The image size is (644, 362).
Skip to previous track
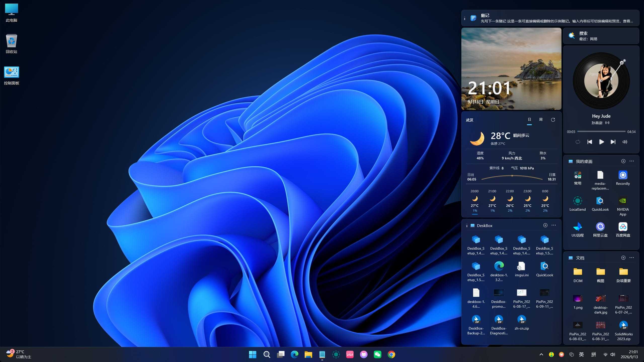coord(590,142)
